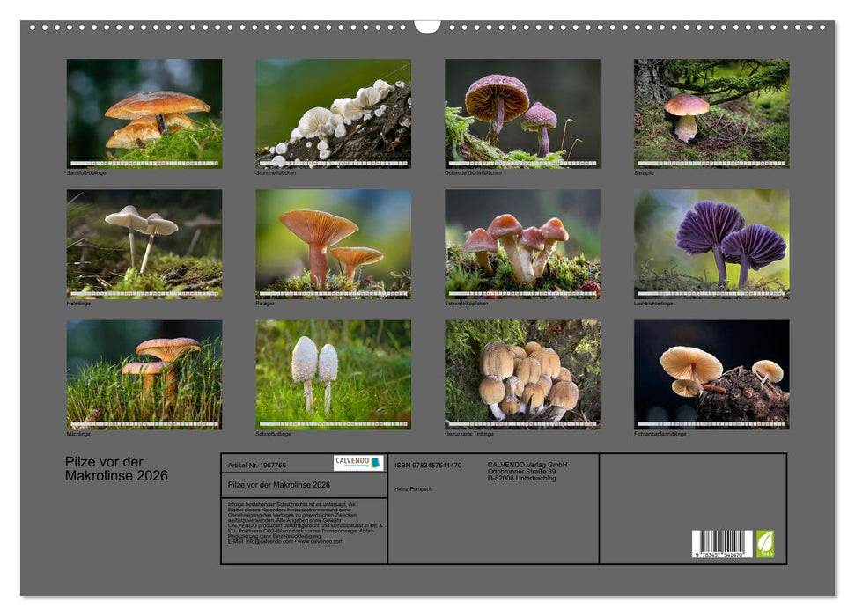
Task: Click the ISBN barcode
Action: pos(721,544)
